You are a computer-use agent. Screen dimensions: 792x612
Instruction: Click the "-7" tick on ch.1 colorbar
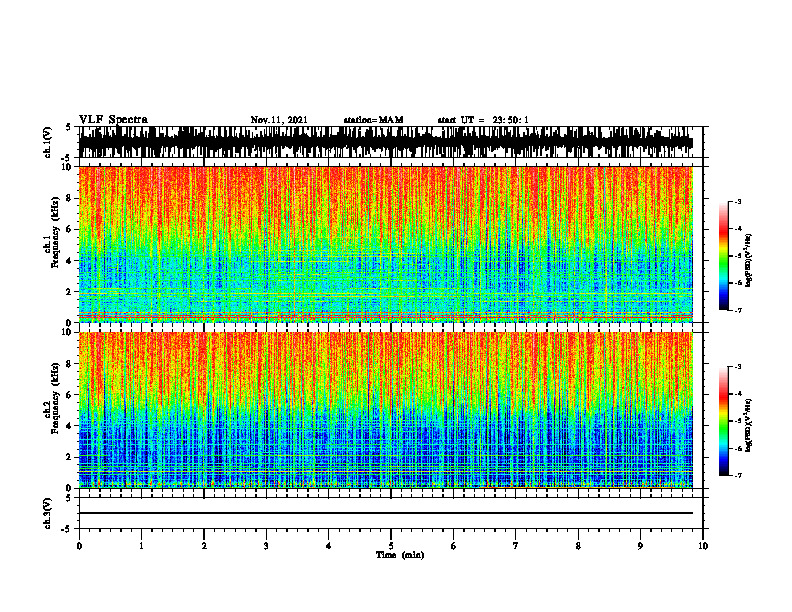(738, 310)
